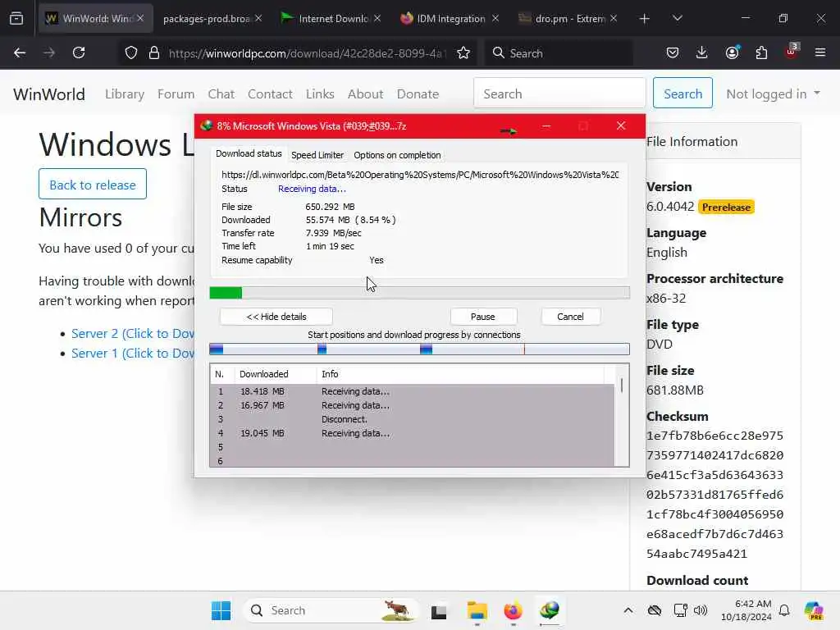Open WinWorld Forum link
The image size is (840, 630).
(176, 94)
